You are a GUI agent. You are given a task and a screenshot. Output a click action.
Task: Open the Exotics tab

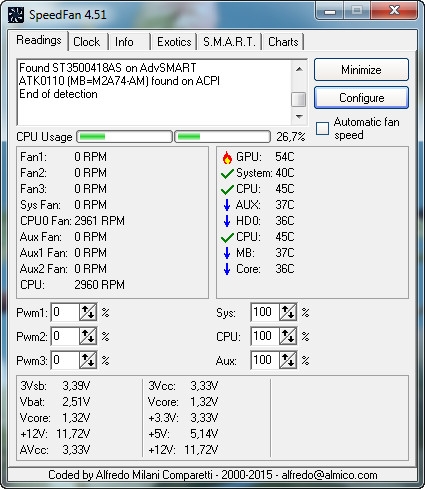click(174, 42)
